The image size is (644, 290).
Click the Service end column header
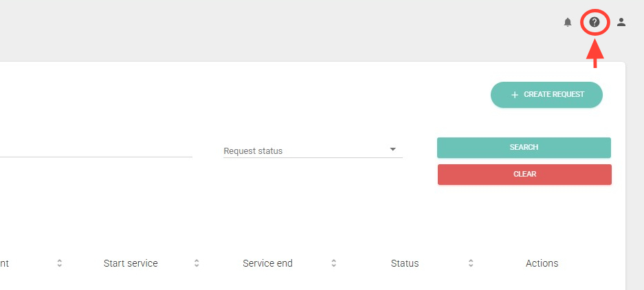pos(267,263)
